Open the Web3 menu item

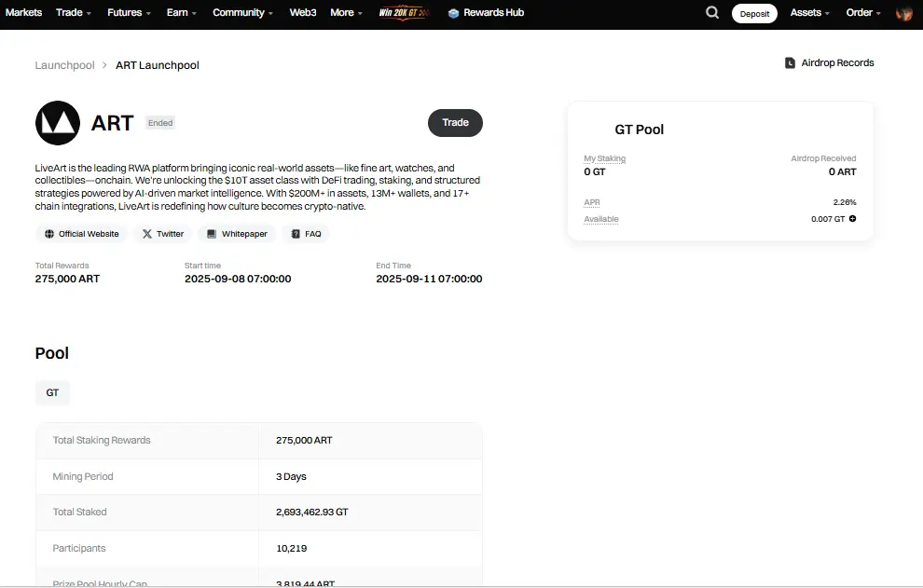click(x=303, y=12)
